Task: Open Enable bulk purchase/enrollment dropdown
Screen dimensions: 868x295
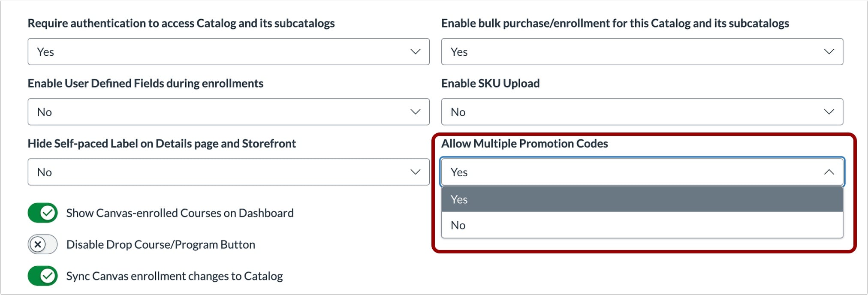Action: (x=642, y=52)
